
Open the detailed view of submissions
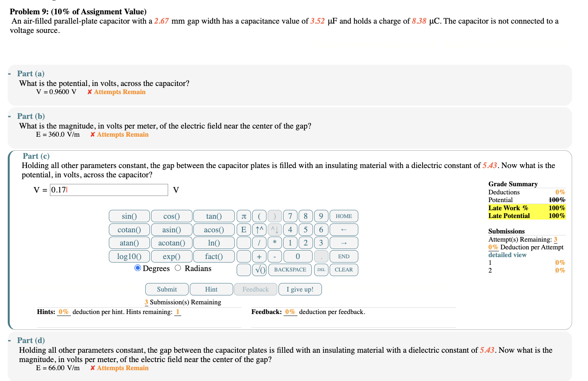[x=507, y=255]
